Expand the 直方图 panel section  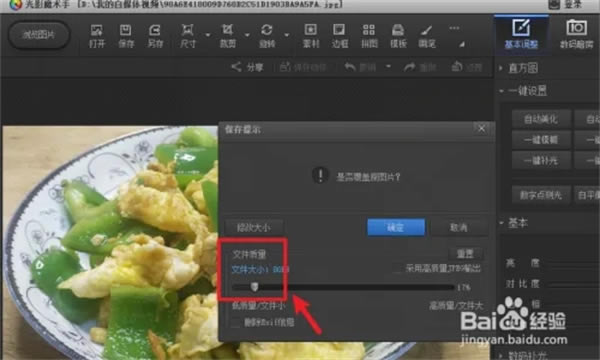click(x=501, y=68)
